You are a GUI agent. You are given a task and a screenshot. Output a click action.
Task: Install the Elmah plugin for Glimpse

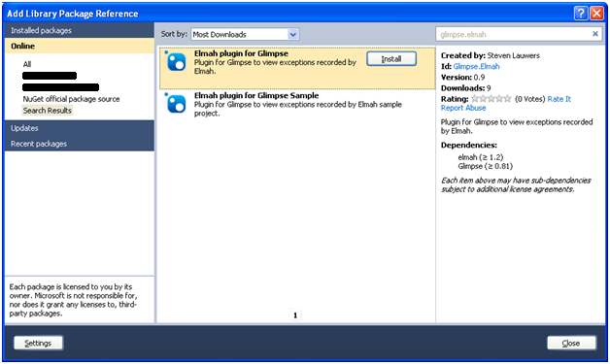pyautogui.click(x=391, y=58)
